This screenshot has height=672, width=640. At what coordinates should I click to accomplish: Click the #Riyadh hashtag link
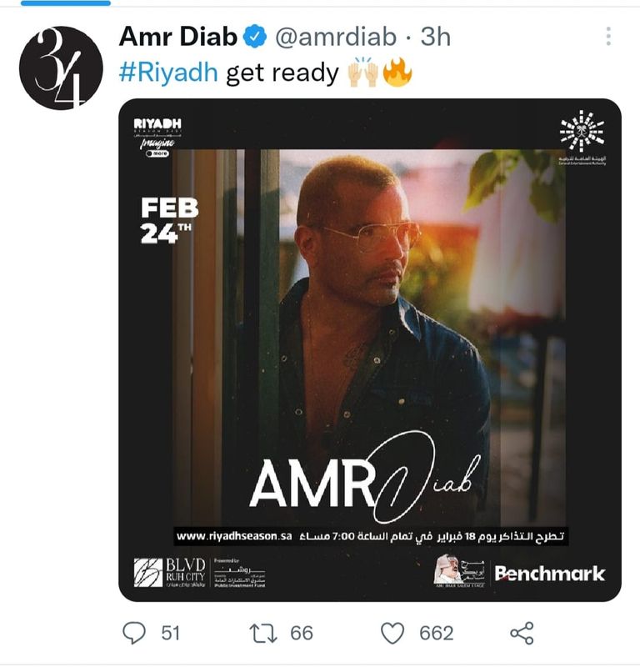click(x=168, y=72)
